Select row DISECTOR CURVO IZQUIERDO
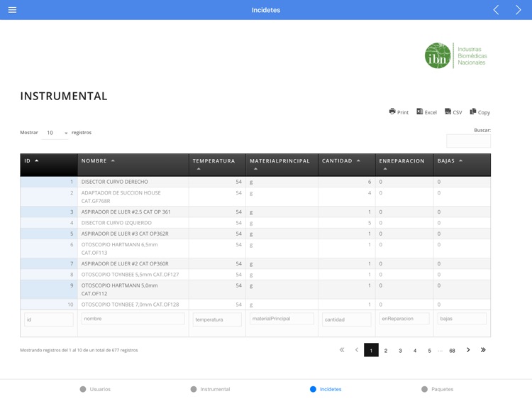Screen dimensions: 532x399 coord(255,223)
